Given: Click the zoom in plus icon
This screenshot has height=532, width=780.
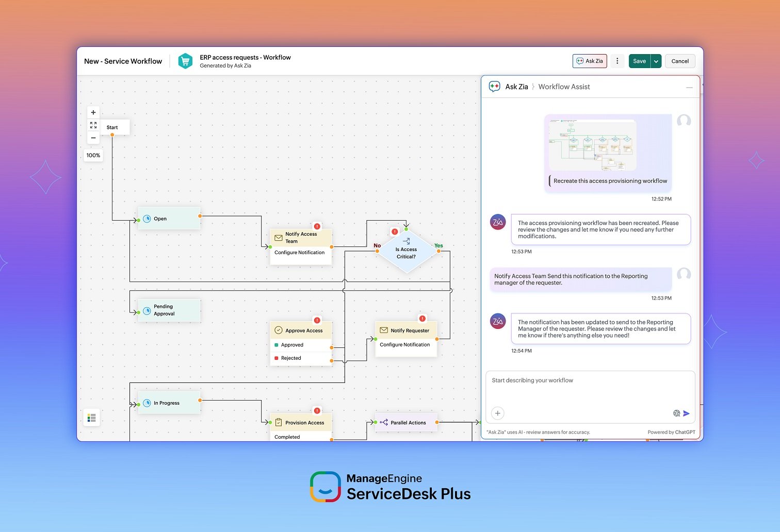Looking at the screenshot, I should (93, 112).
